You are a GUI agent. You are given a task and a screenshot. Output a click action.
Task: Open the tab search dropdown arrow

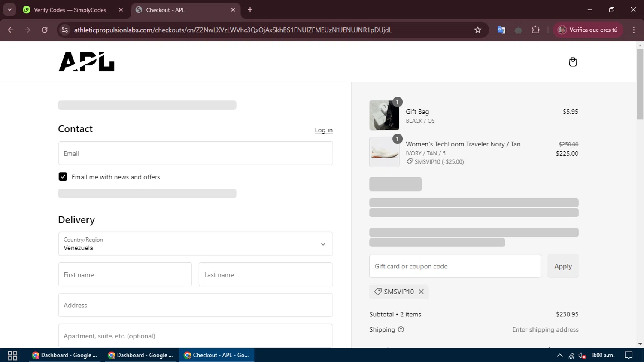pyautogui.click(x=9, y=9)
